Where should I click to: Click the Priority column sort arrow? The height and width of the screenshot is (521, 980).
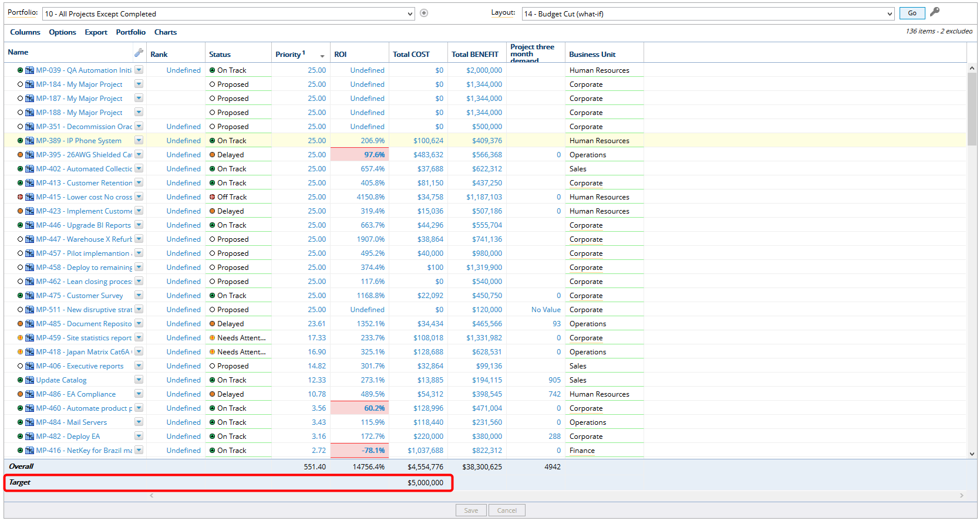[x=322, y=56]
